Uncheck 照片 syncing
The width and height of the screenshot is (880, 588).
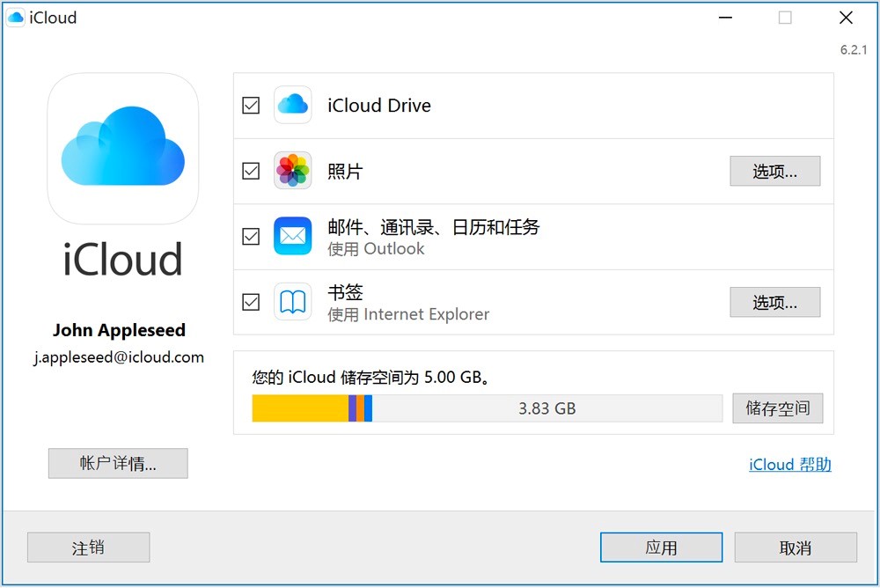250,171
